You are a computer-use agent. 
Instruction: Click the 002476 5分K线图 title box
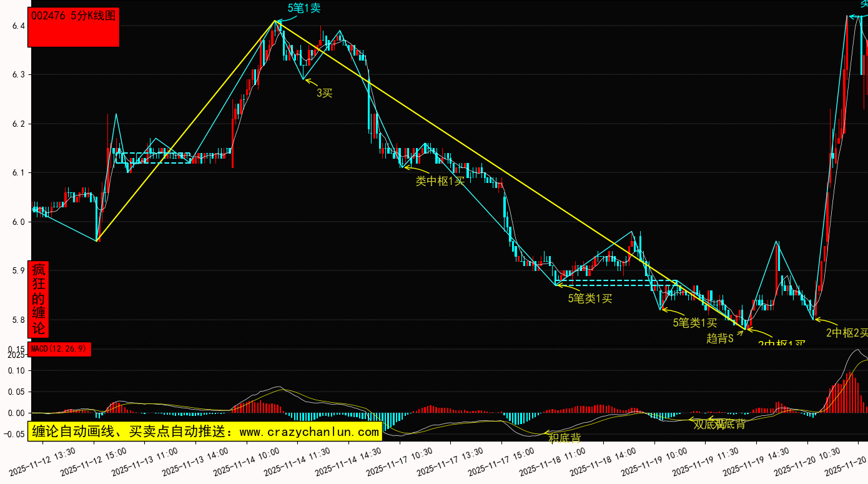click(x=73, y=28)
